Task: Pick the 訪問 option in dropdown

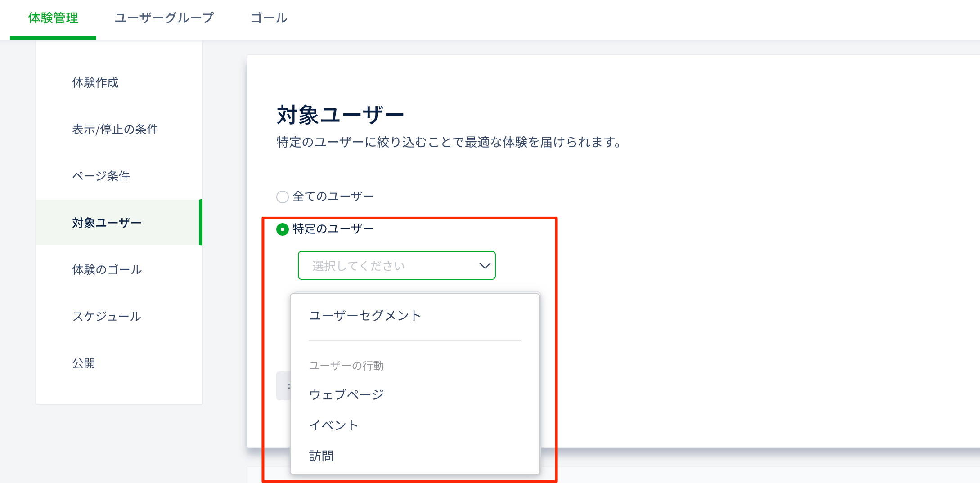Action: (321, 456)
